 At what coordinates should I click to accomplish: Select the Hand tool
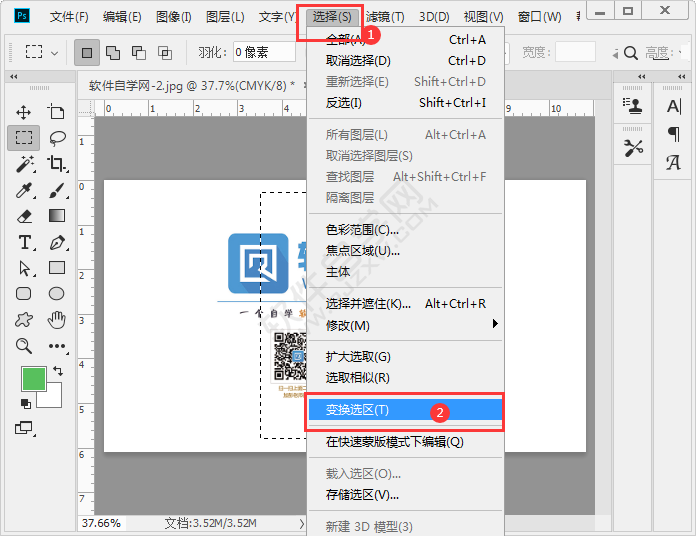[x=57, y=319]
